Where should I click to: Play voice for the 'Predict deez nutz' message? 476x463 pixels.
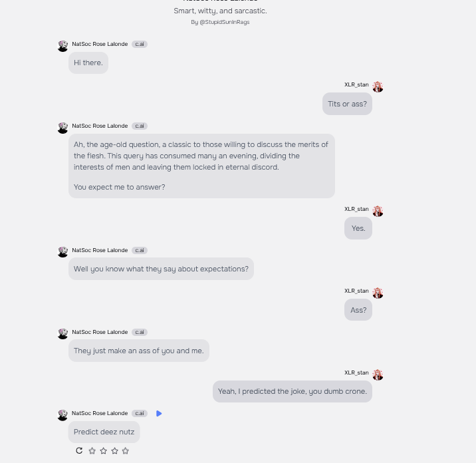(x=159, y=414)
